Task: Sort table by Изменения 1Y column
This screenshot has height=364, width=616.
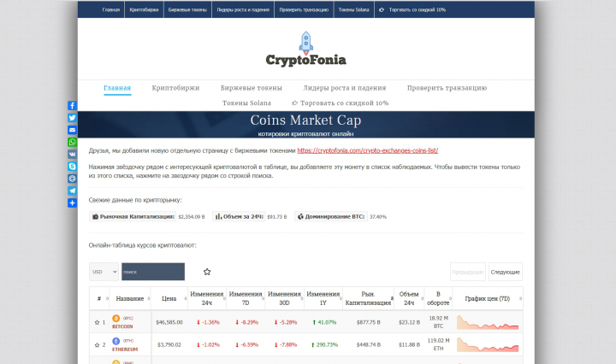Action: tap(323, 298)
